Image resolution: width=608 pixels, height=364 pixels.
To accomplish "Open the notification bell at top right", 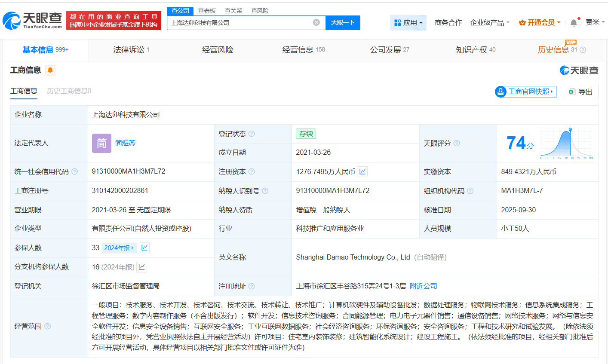I will tap(573, 22).
